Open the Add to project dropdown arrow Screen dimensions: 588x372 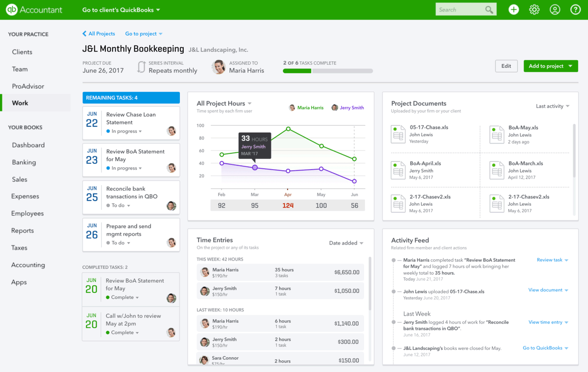tap(570, 66)
